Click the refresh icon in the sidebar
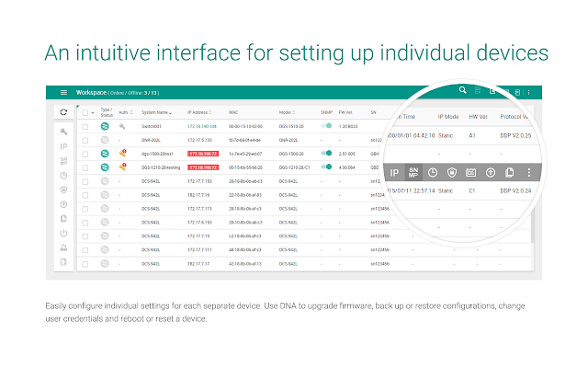 (63, 112)
